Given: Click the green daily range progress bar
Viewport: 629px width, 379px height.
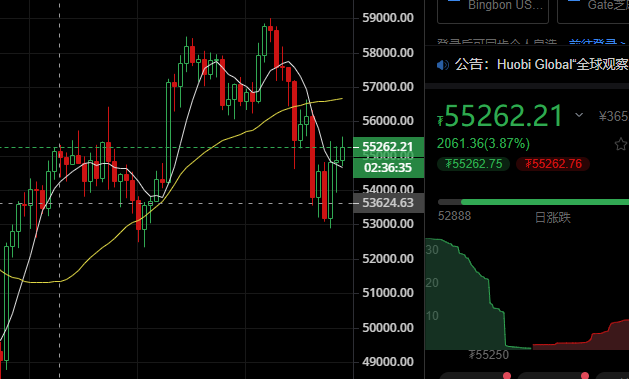Looking at the screenshot, I should (545, 202).
